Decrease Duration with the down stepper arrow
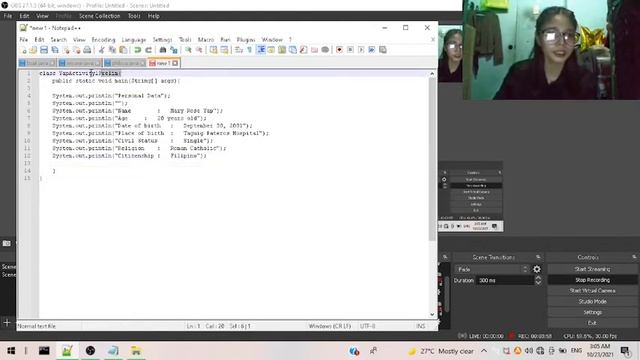Image resolution: width=640 pixels, height=360 pixels. tap(538, 283)
